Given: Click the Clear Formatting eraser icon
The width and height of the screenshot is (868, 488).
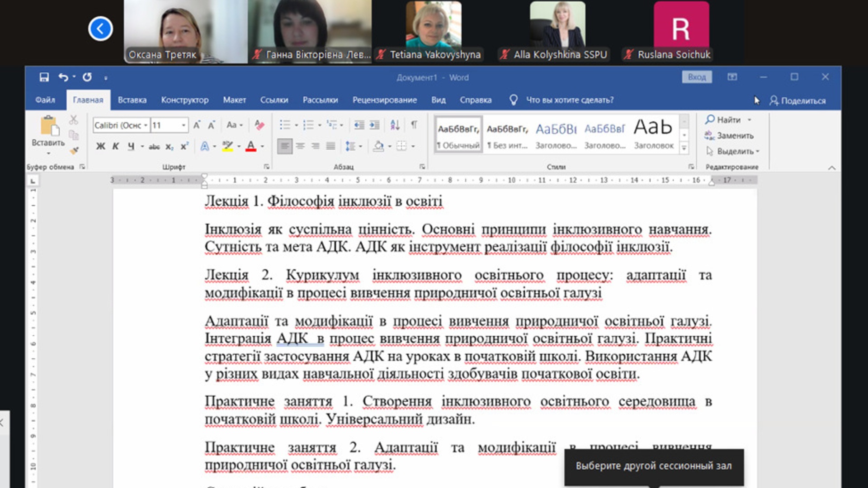Looking at the screenshot, I should 259,125.
